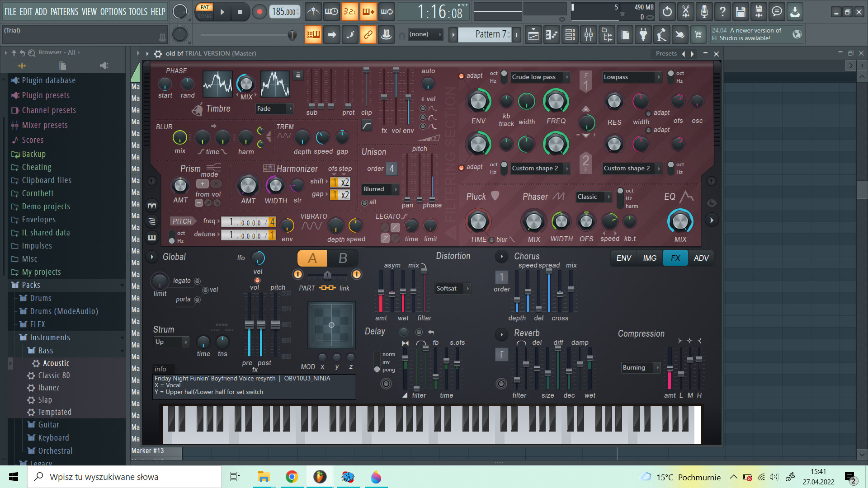This screenshot has height=488, width=868.
Task: Click the undo history icon
Action: click(667, 11)
